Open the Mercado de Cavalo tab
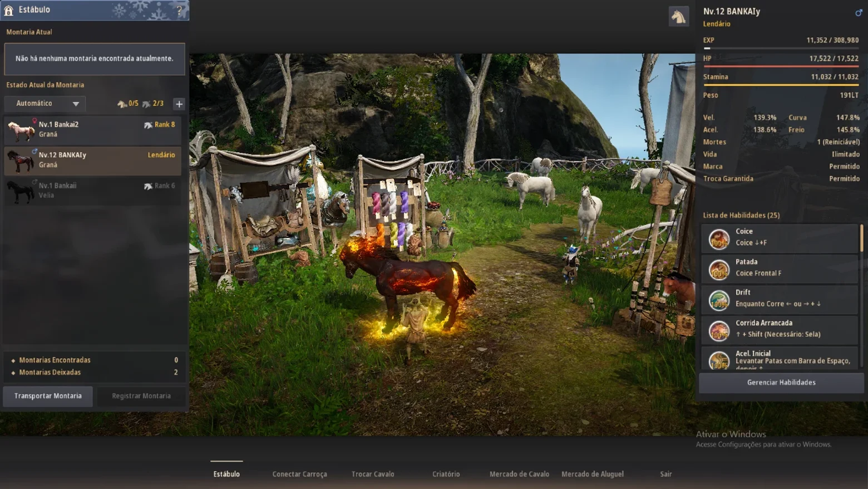The height and width of the screenshot is (489, 868). point(519,474)
